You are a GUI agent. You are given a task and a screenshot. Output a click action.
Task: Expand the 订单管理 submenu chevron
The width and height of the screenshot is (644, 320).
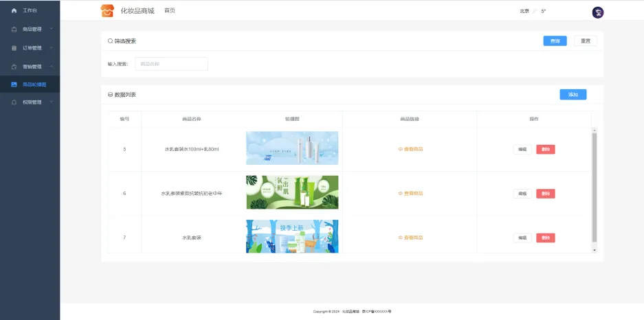[51, 48]
